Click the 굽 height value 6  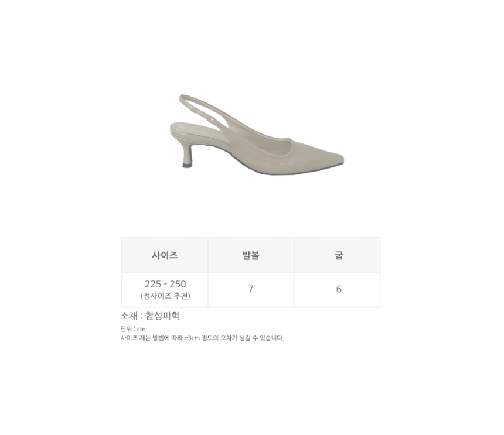point(339,289)
